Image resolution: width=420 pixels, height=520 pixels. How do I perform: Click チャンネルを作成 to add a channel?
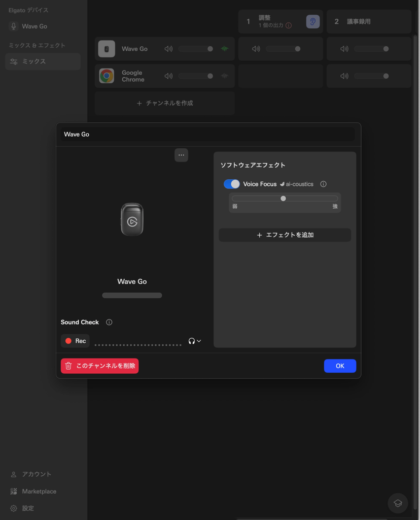click(165, 103)
